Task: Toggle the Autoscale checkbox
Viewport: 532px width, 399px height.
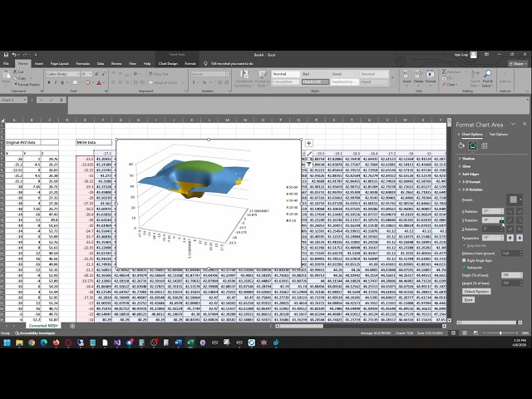Action: coord(464,268)
